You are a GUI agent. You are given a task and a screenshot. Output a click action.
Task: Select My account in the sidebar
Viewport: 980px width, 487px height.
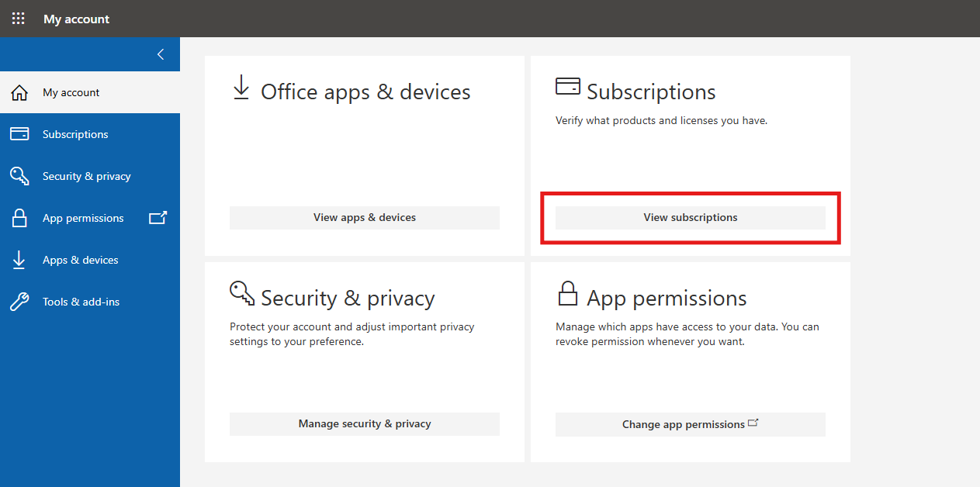[x=90, y=92]
